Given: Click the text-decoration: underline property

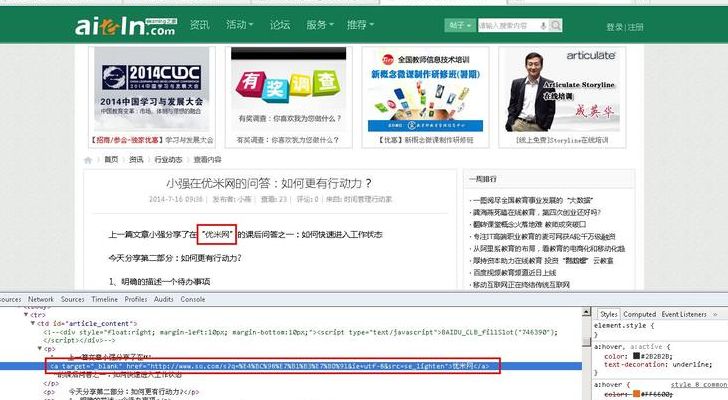Looking at the screenshot, I should [658, 365].
